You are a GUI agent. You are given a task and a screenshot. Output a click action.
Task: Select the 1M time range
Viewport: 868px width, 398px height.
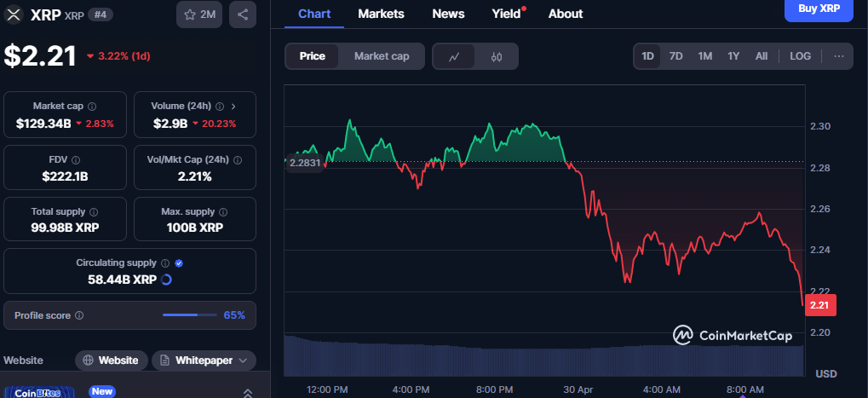pos(704,56)
